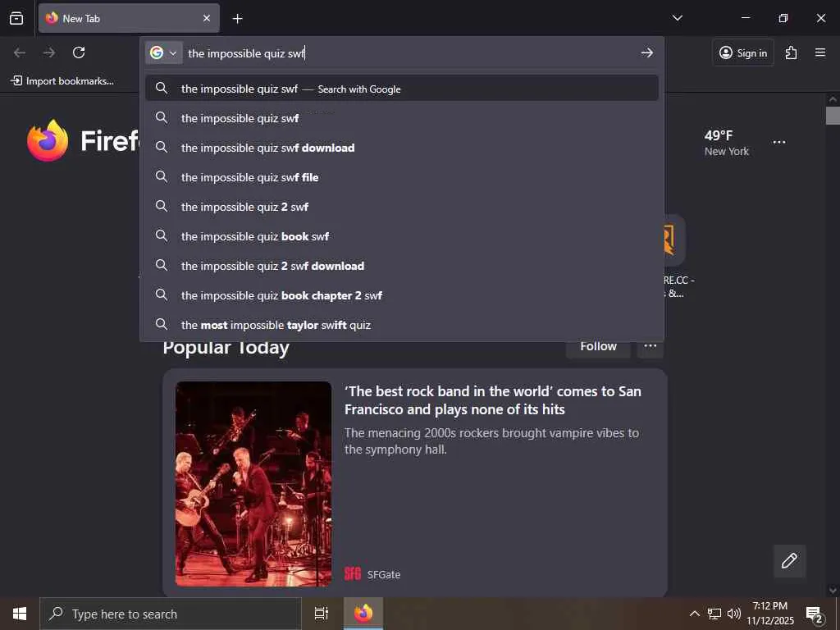840x630 pixels.
Task: Open Windows Task View
Action: coord(322,614)
